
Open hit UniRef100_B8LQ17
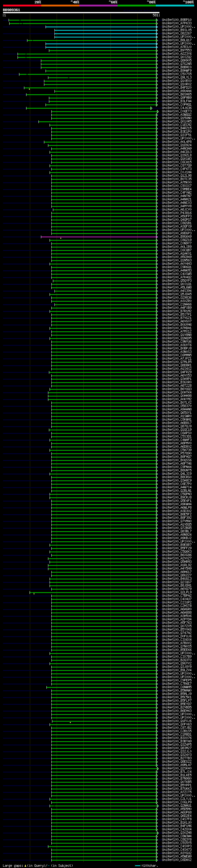click(176, 40)
